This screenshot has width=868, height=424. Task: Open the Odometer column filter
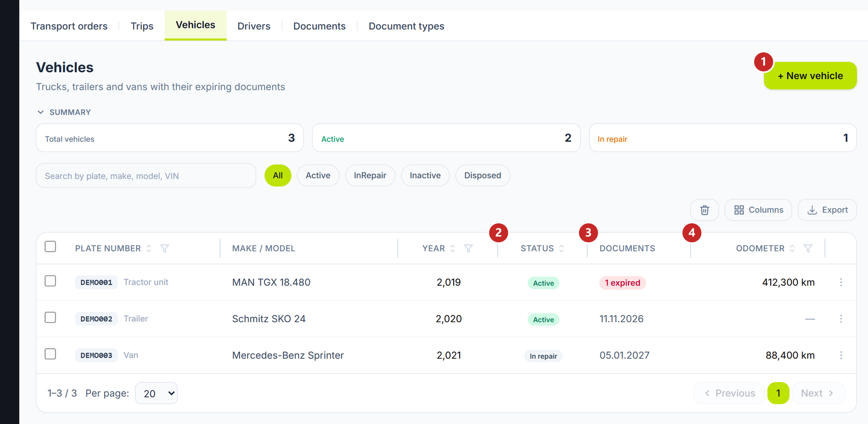pyautogui.click(x=808, y=248)
